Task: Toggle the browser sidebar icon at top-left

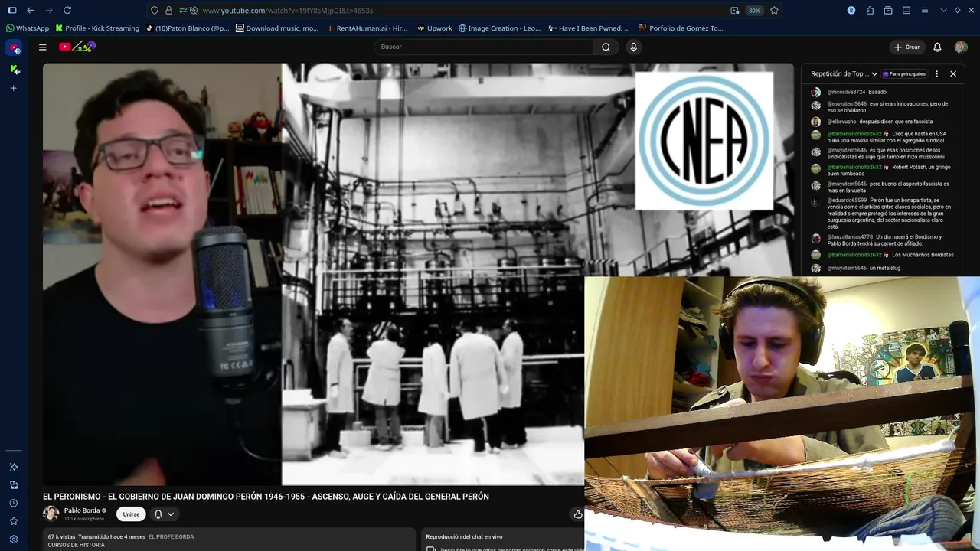Action: pos(11,10)
